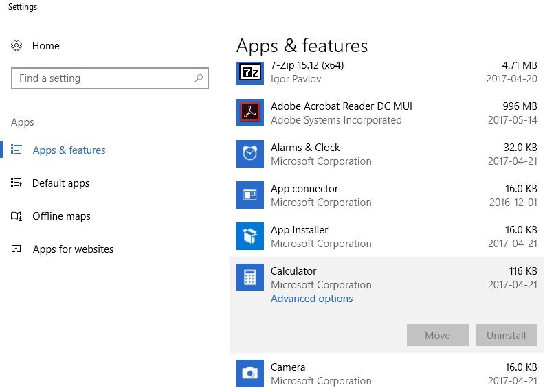Click the Calculator app icon
The width and height of the screenshot is (556, 392).
point(249,277)
